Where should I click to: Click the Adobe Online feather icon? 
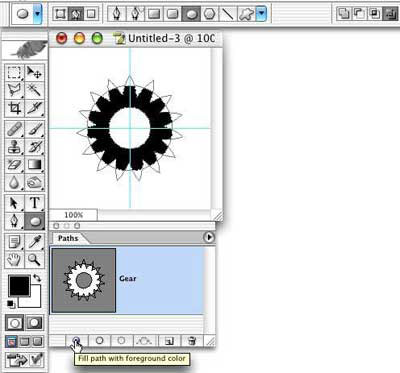[25, 49]
